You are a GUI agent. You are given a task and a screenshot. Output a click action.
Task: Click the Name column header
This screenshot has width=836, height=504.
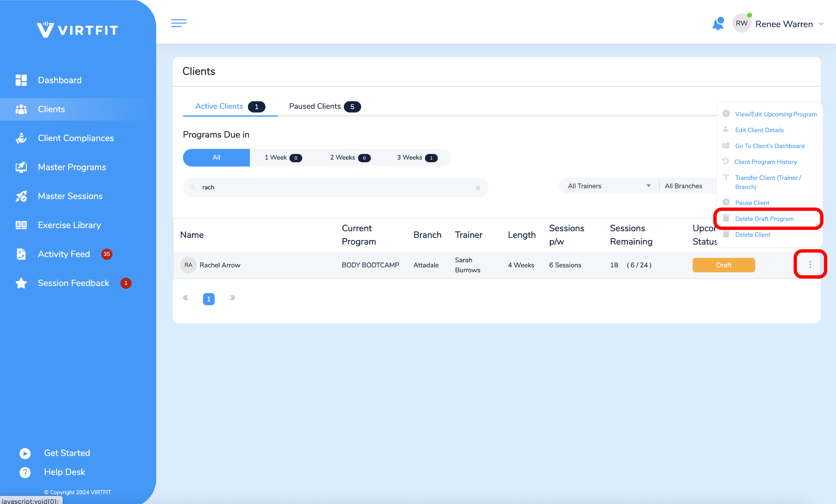click(192, 235)
